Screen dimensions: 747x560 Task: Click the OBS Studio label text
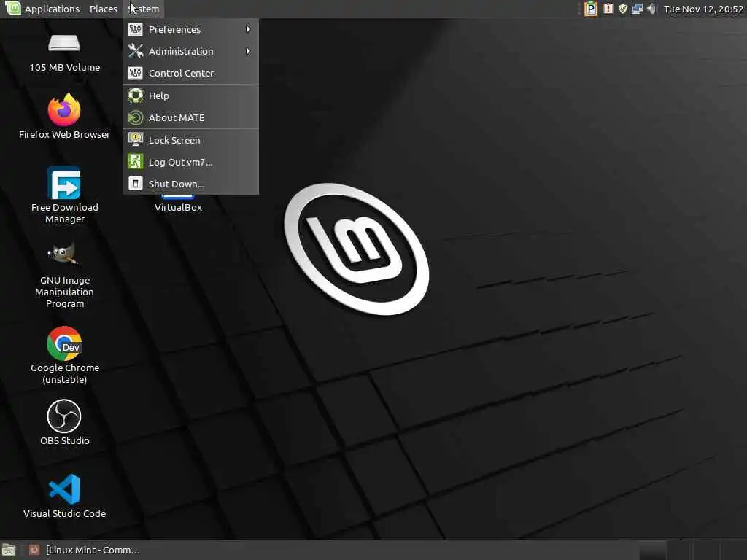[65, 441]
